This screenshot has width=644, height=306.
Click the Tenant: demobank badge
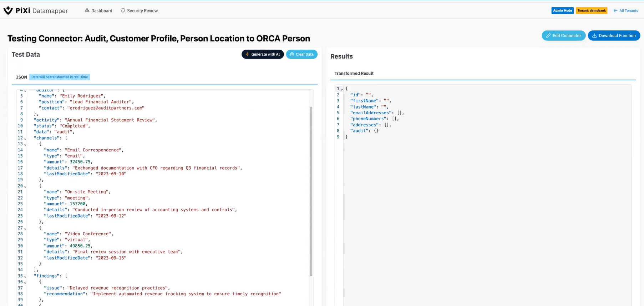point(592,11)
